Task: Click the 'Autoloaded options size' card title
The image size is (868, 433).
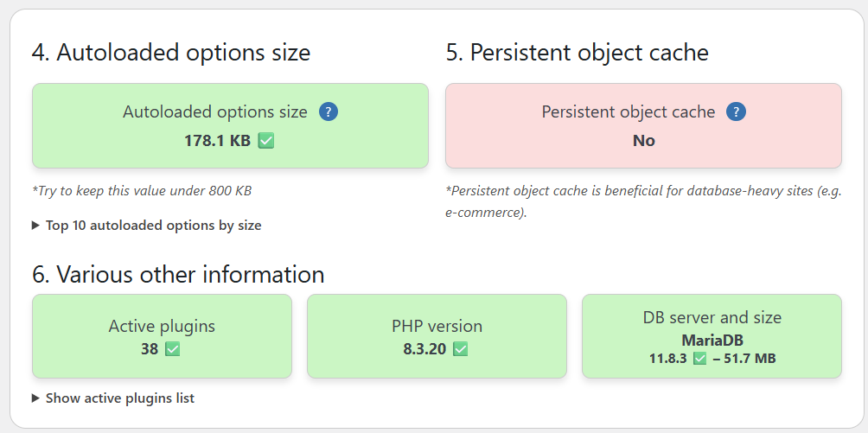Action: 215,112
